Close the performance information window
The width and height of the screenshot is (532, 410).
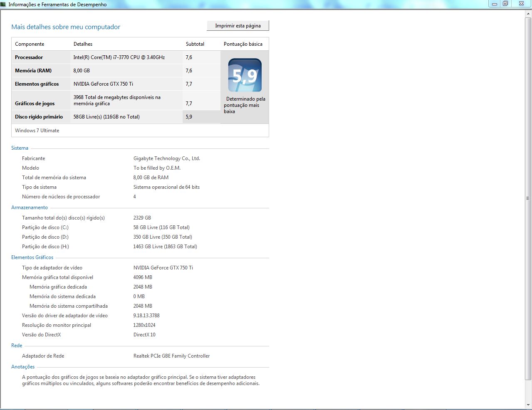(x=521, y=4)
